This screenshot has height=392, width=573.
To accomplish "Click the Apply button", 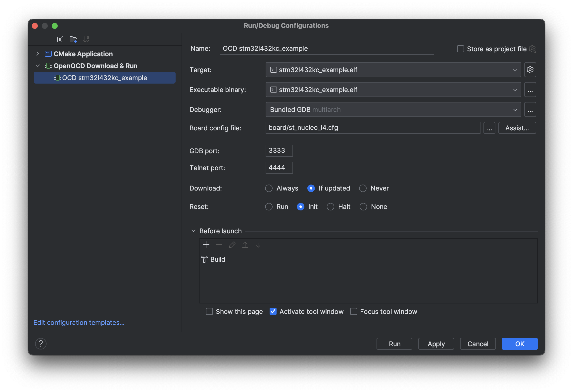I will click(436, 343).
